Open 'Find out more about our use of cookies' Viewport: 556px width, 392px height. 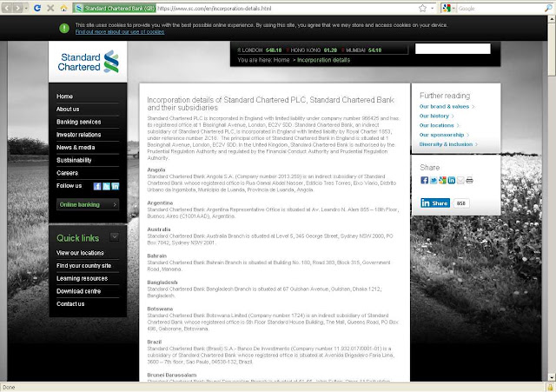(x=120, y=32)
